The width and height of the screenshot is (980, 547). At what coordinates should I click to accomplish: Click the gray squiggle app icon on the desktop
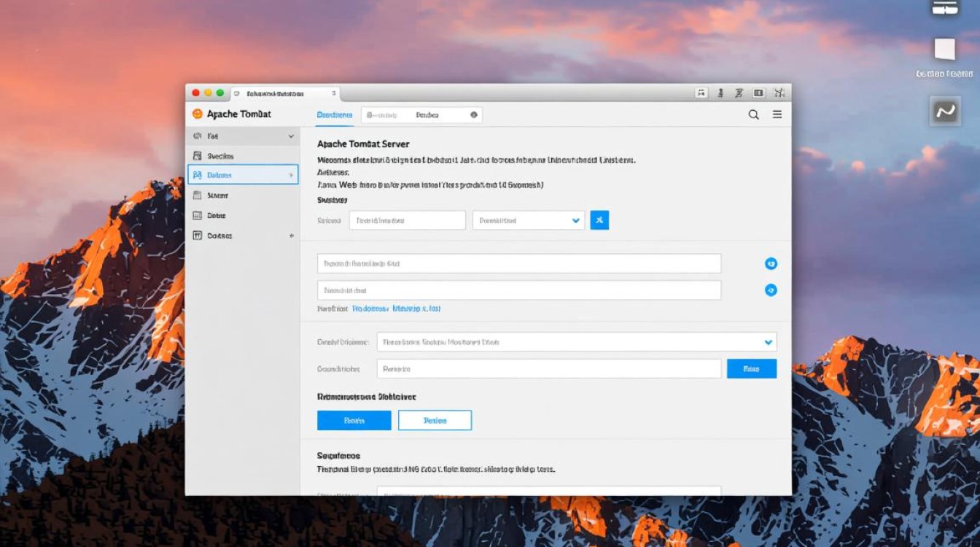tap(945, 112)
